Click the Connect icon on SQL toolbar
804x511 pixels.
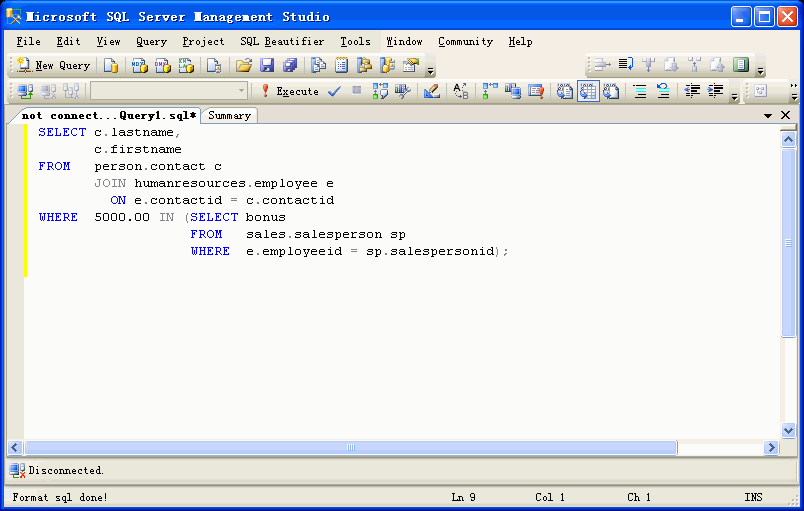pos(25,91)
